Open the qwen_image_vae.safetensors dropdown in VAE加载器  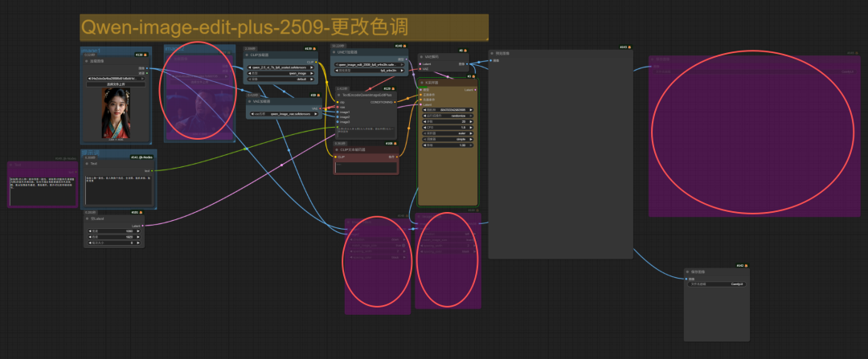(x=284, y=114)
